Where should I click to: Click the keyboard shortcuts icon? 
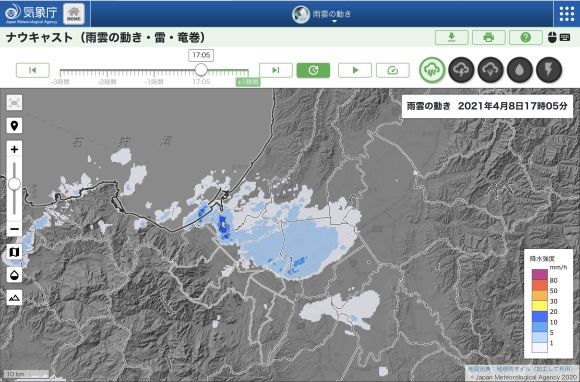(564, 37)
